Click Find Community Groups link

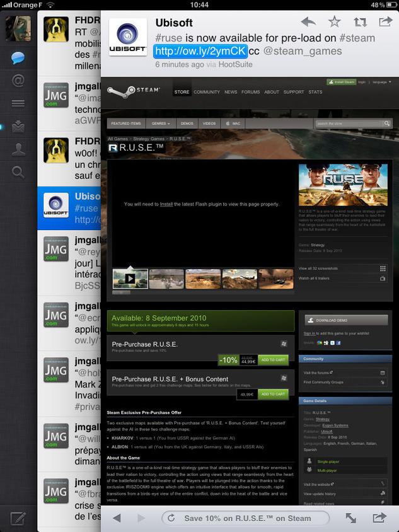pos(323,383)
